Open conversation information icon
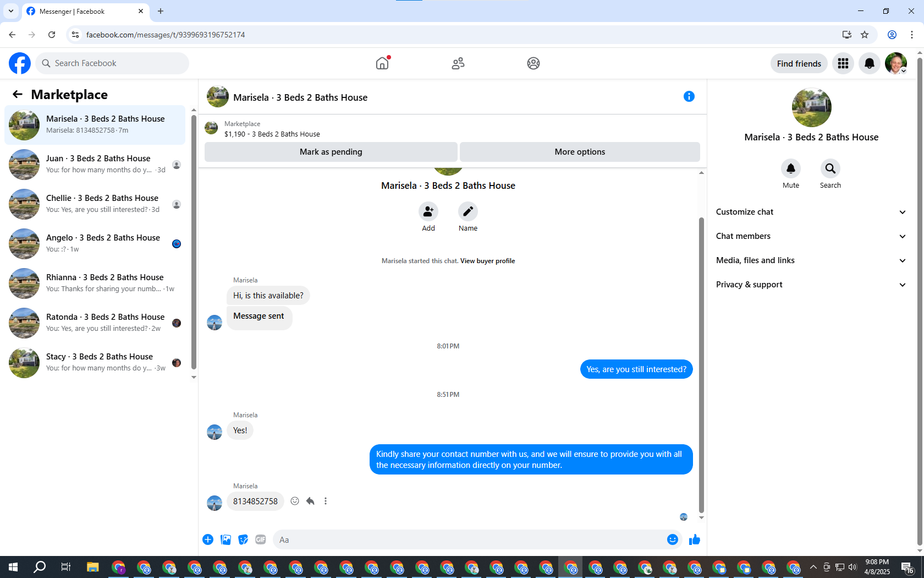 [x=689, y=96]
